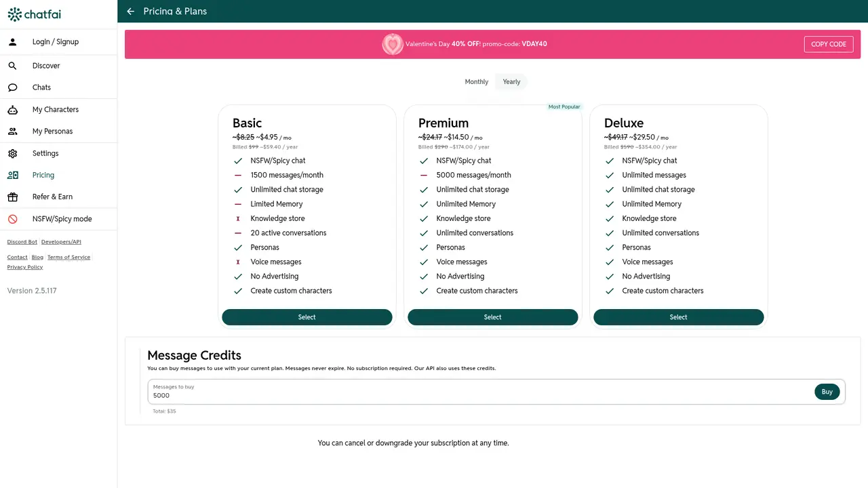
Task: Open the Settings menu label
Action: pos(45,153)
